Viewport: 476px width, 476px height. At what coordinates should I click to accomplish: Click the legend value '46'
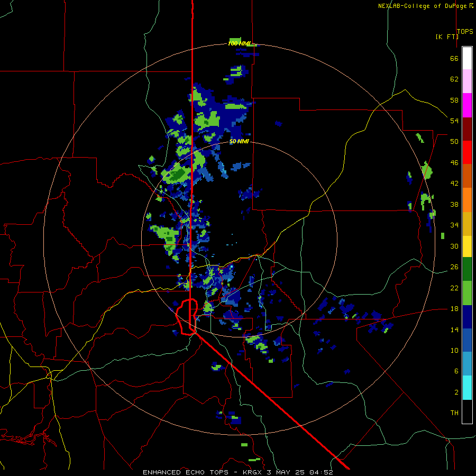click(454, 163)
